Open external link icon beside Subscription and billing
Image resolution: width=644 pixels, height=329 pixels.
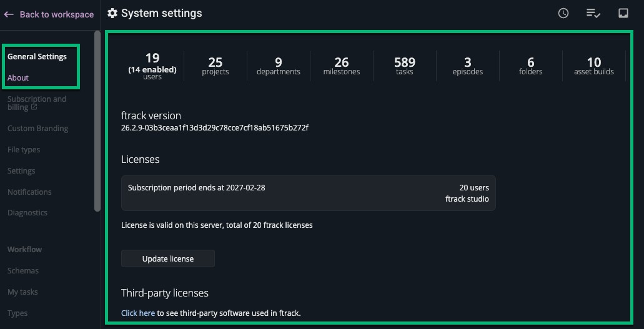[34, 107]
